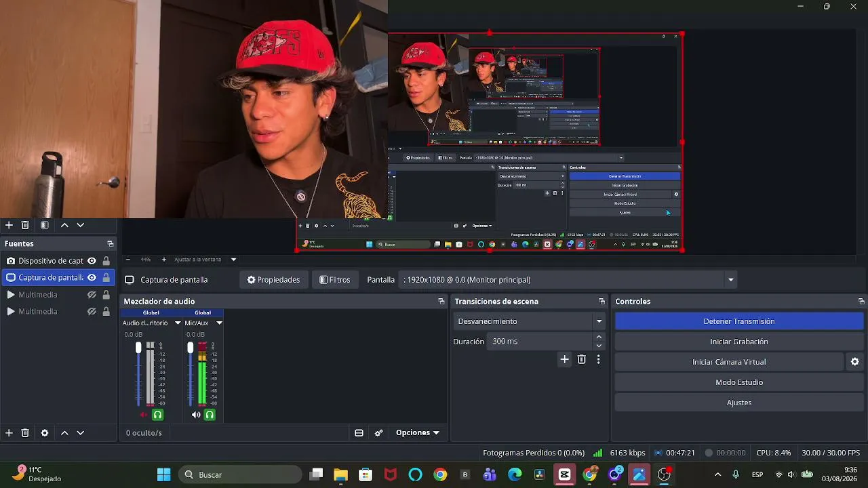Click the Duración 300 ms field
Screen dimensions: 868x488
click(x=539, y=342)
